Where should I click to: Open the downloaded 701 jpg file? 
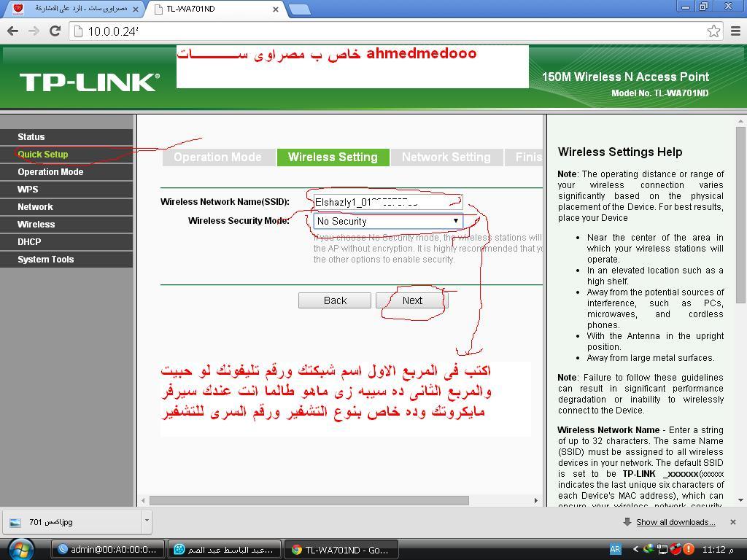tap(73, 522)
